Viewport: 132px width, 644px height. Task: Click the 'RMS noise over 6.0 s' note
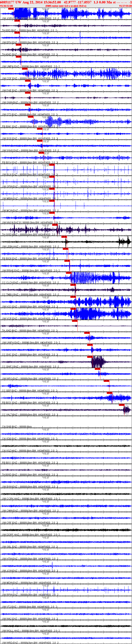coord(66,6)
